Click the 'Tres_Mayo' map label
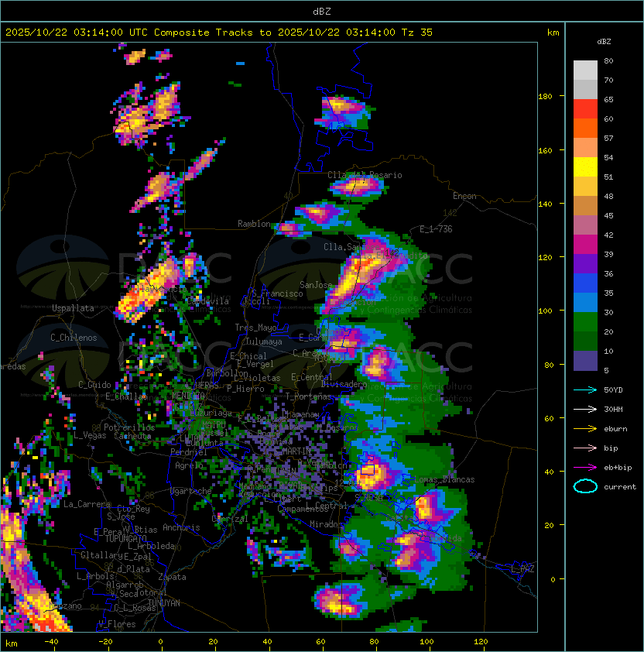The image size is (644, 652). (255, 328)
